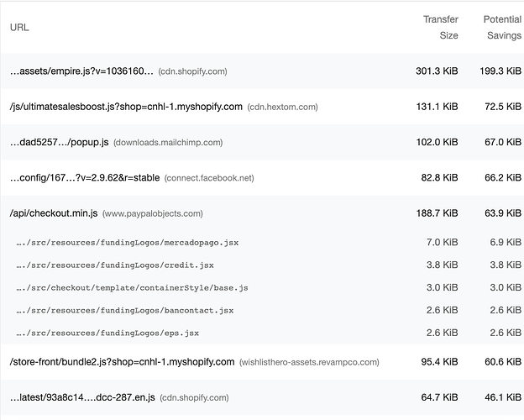The width and height of the screenshot is (524, 420).
Task: Select the 64.7 KiB transfer size
Action: tap(439, 397)
